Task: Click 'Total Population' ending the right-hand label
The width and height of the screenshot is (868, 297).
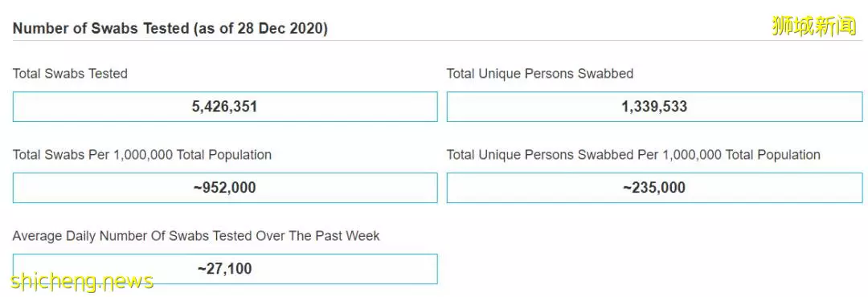Action: point(773,155)
